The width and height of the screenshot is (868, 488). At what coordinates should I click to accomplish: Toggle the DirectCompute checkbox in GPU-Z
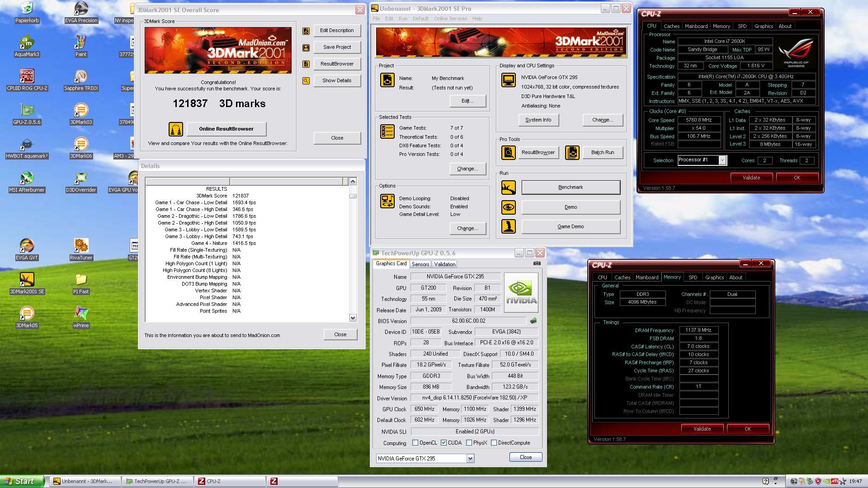click(x=494, y=443)
